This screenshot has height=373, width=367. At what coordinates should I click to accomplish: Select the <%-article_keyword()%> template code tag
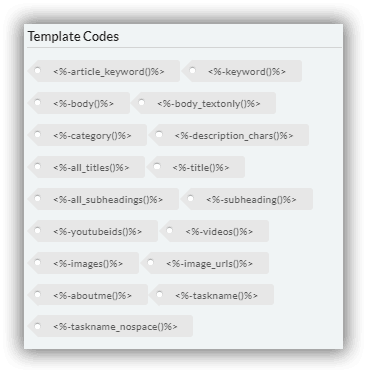pos(104,71)
